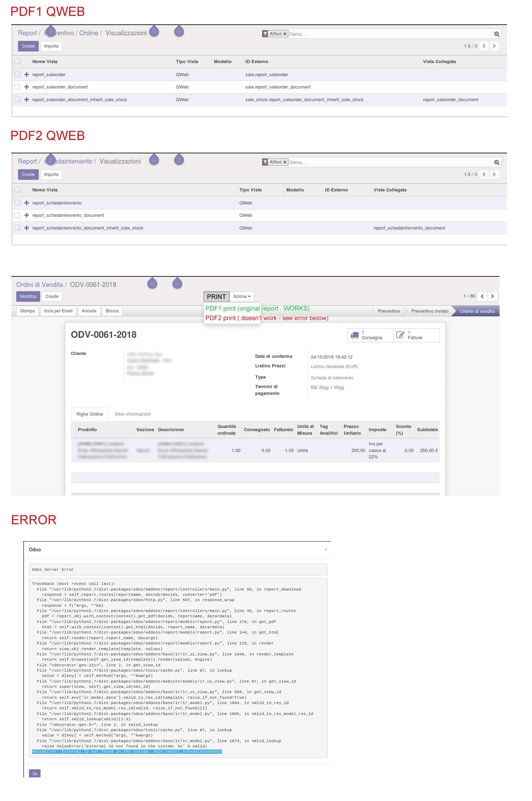
Task: Click drag handle of report_saleorder_document_inherit_sale_stock row
Action: 26,100
